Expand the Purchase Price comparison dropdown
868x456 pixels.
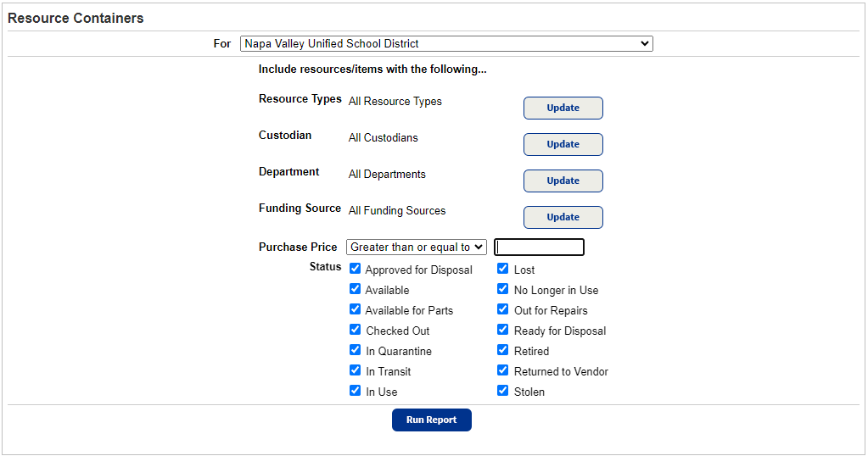coord(416,247)
